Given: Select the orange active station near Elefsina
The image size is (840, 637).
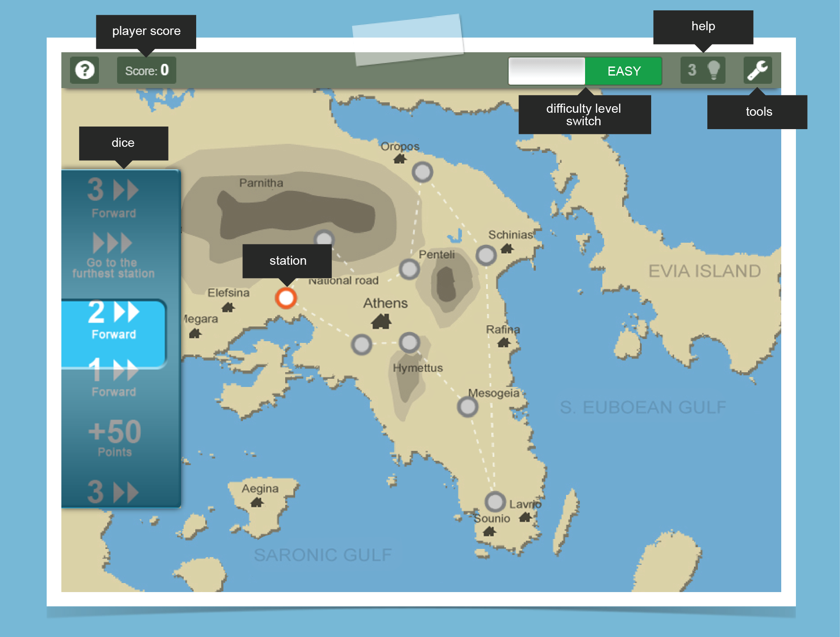Looking at the screenshot, I should (x=286, y=298).
